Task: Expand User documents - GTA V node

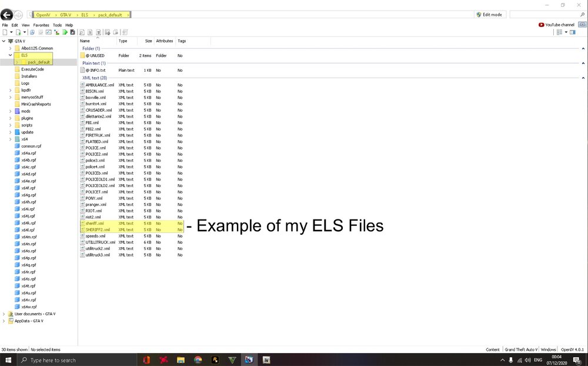Action: click(4, 314)
